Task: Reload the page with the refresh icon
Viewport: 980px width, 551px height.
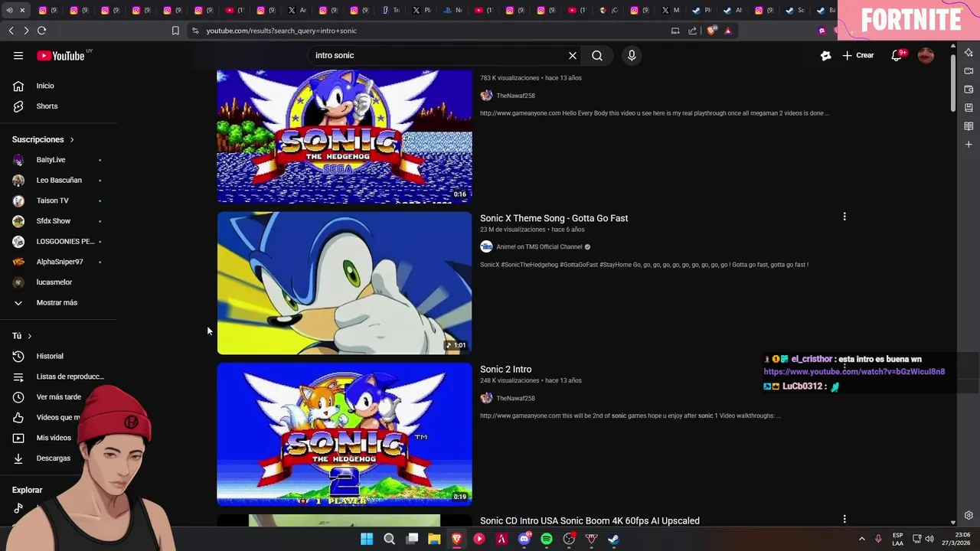Action: (41, 31)
